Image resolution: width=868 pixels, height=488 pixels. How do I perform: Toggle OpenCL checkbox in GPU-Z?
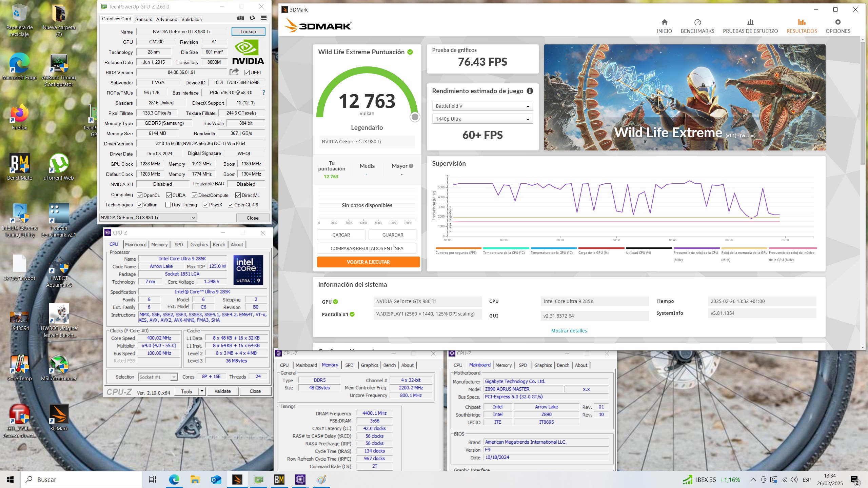point(139,195)
